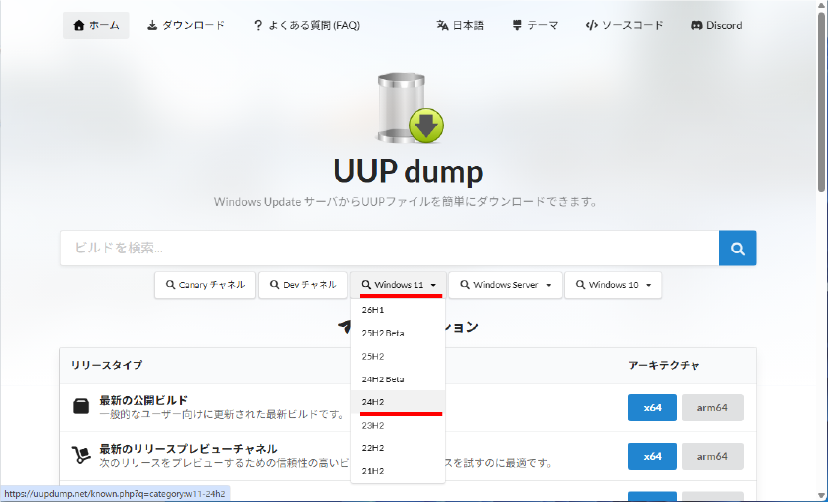
Task: Click the UUP dump title text
Action: [x=409, y=171]
